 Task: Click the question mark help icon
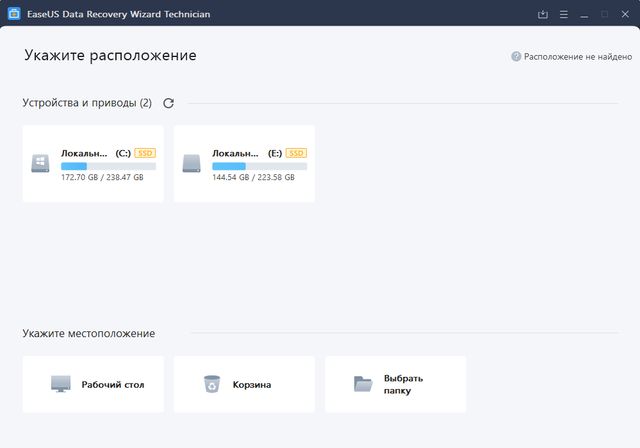(516, 57)
